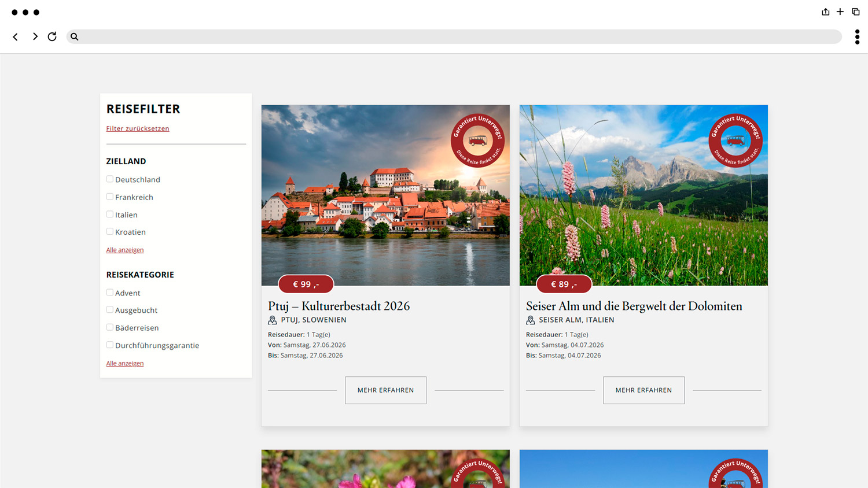Click the location pin icon beside Ptuj, Slowenien
This screenshot has height=488, width=868.
pos(272,320)
